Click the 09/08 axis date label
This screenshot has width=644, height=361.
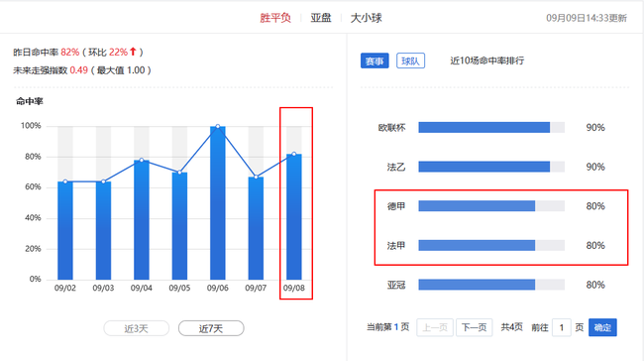(294, 288)
